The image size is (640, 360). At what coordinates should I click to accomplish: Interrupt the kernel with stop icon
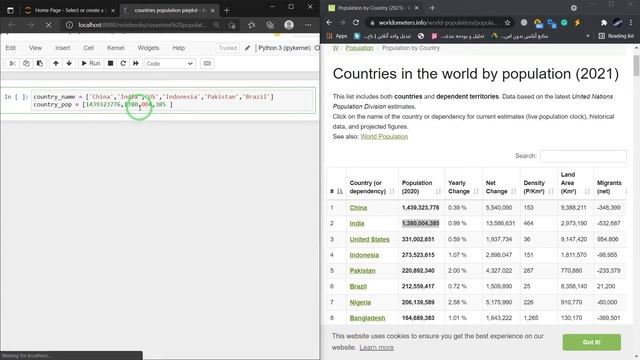(110, 63)
